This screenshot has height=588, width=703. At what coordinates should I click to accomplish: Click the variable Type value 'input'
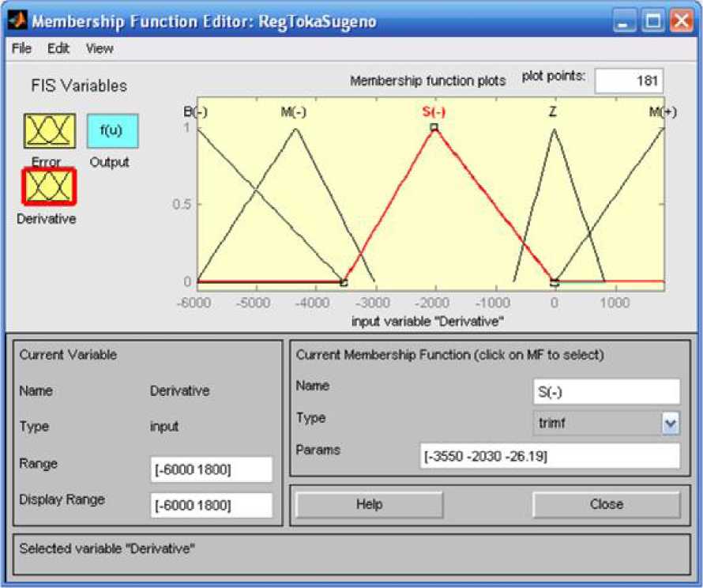click(x=164, y=426)
